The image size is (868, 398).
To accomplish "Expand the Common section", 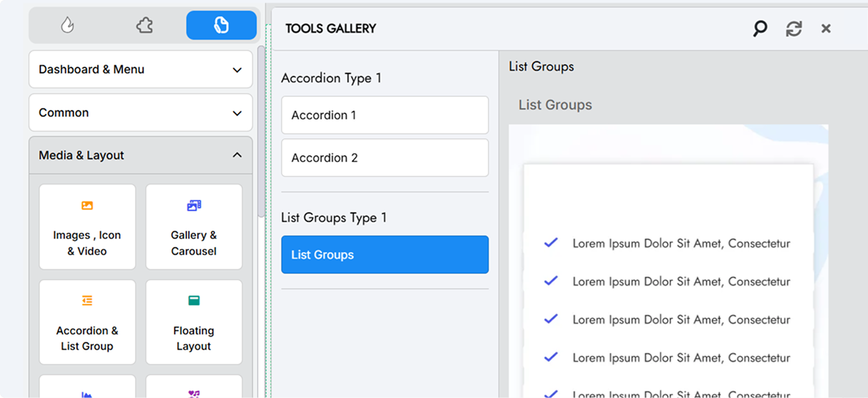I will pos(141,112).
